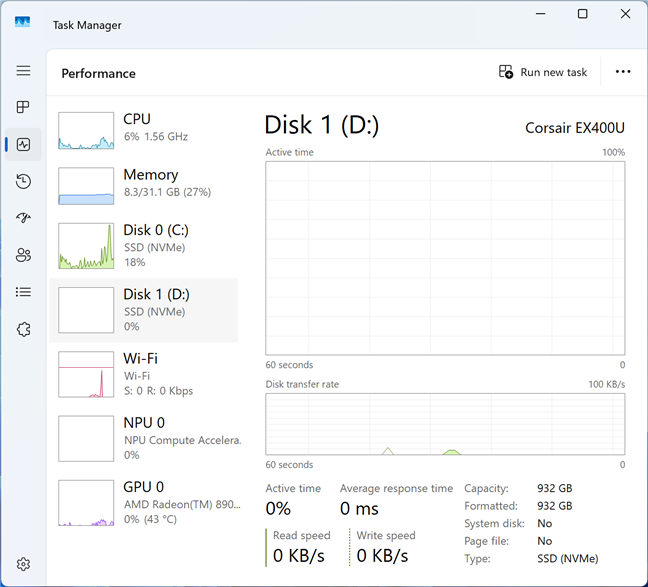Screen dimensions: 648x587
Task: Click the NPU Compute Accelera. text
Action: click(183, 440)
